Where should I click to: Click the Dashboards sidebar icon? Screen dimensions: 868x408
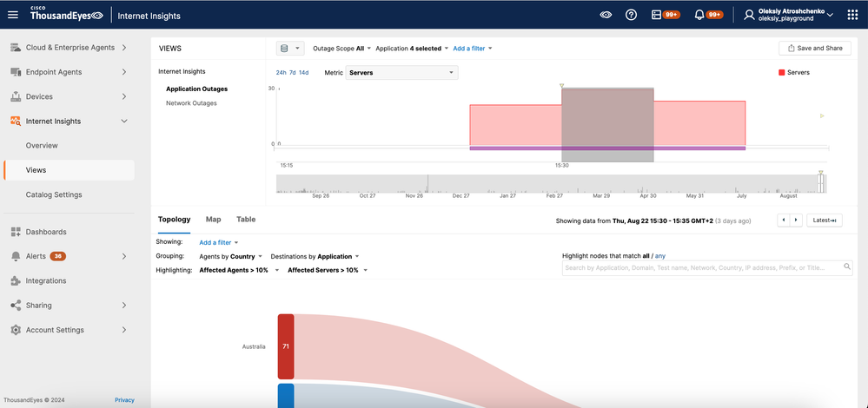point(16,232)
